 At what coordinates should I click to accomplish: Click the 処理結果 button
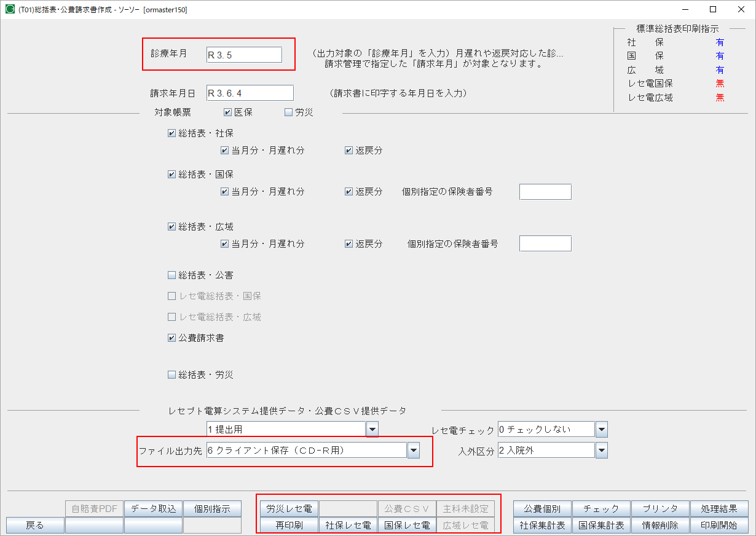[721, 508]
